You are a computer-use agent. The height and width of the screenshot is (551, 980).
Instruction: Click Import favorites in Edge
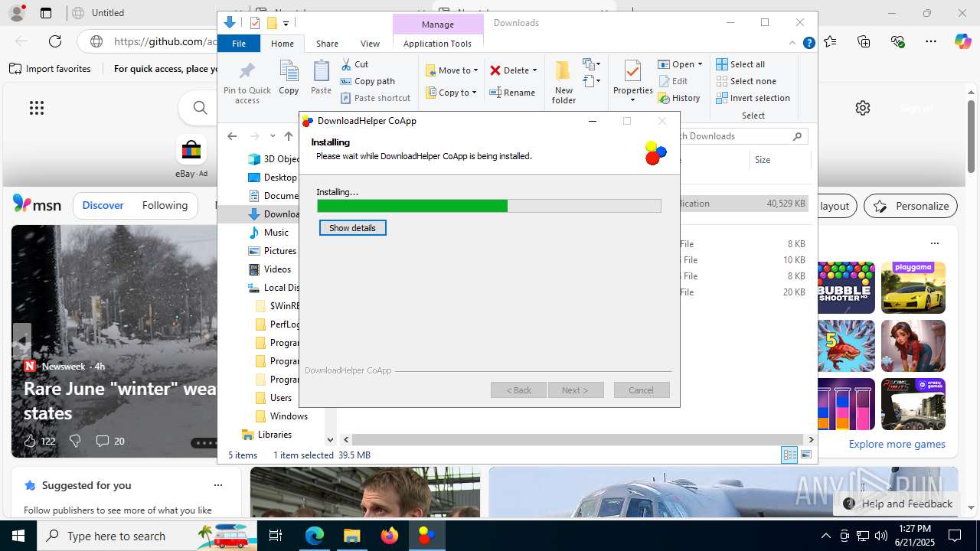[50, 69]
